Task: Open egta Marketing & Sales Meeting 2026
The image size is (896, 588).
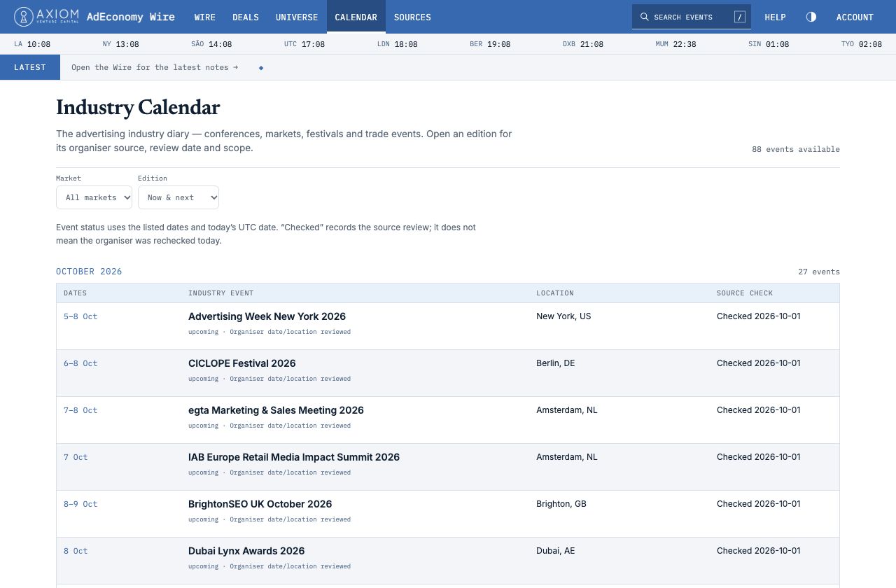Action: pos(276,410)
